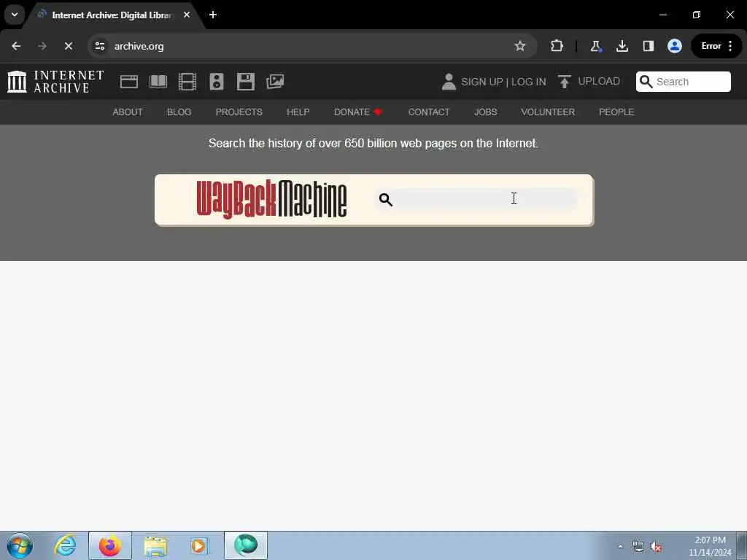747x560 pixels.
Task: Open the Error Chrome menu button
Action: (x=716, y=46)
